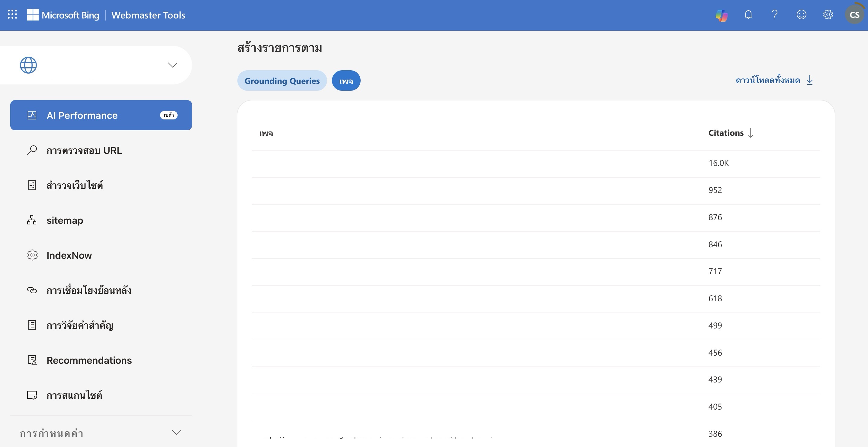Expand the การกำหนดค่า section chevron
This screenshot has width=868, height=447.
pyautogui.click(x=177, y=433)
